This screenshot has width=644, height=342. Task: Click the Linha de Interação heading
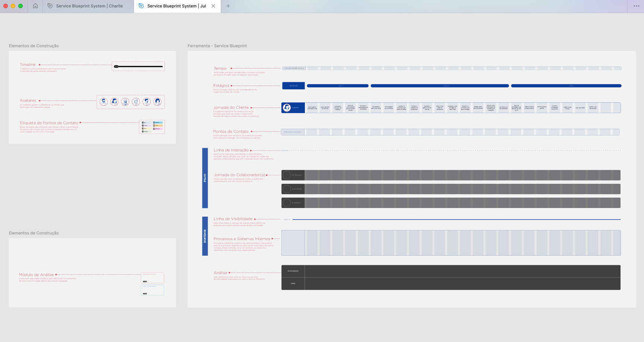231,150
